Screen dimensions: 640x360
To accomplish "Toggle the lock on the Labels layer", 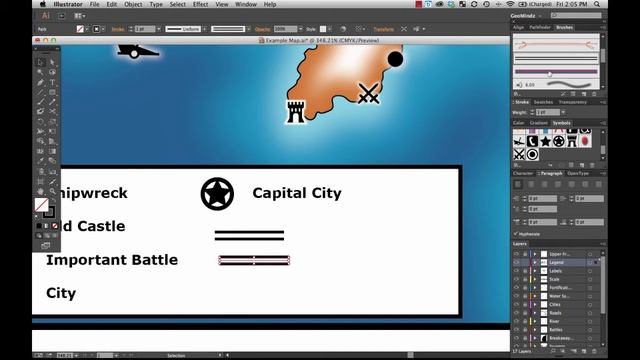I will (x=524, y=271).
